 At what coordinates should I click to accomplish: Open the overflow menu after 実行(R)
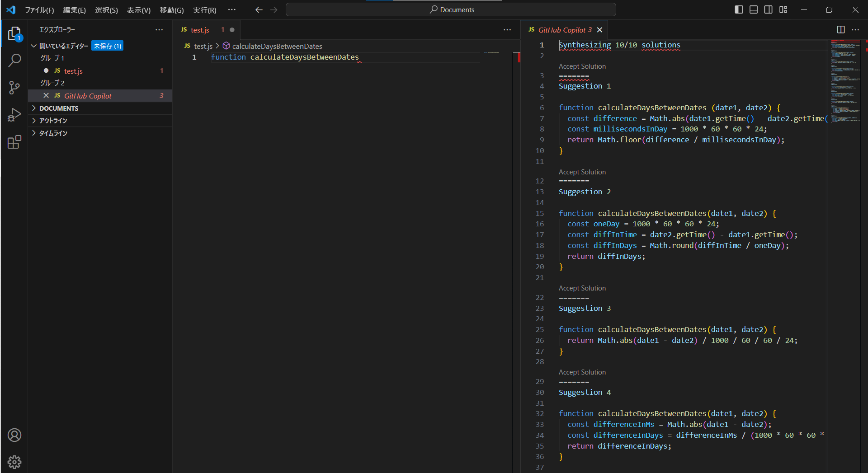[232, 9]
